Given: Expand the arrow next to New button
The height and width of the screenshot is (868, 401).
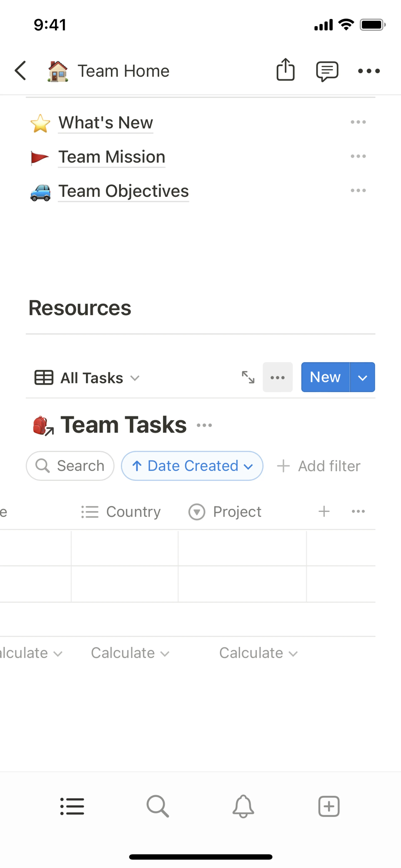Looking at the screenshot, I should click(x=362, y=377).
